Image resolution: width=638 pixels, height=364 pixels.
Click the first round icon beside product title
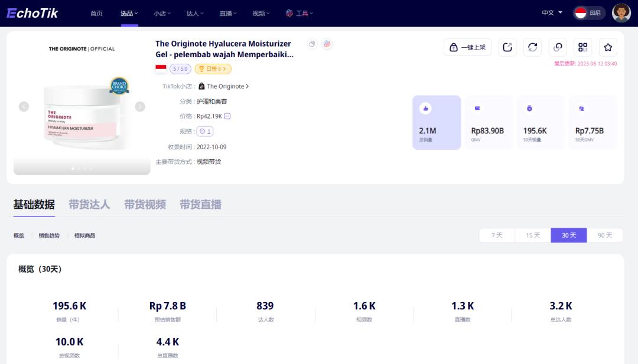(312, 44)
